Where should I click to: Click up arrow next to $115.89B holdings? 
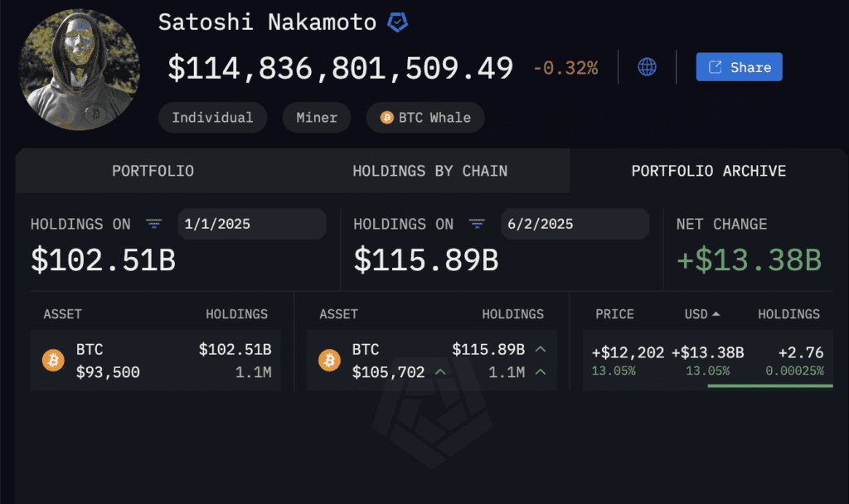pos(541,349)
